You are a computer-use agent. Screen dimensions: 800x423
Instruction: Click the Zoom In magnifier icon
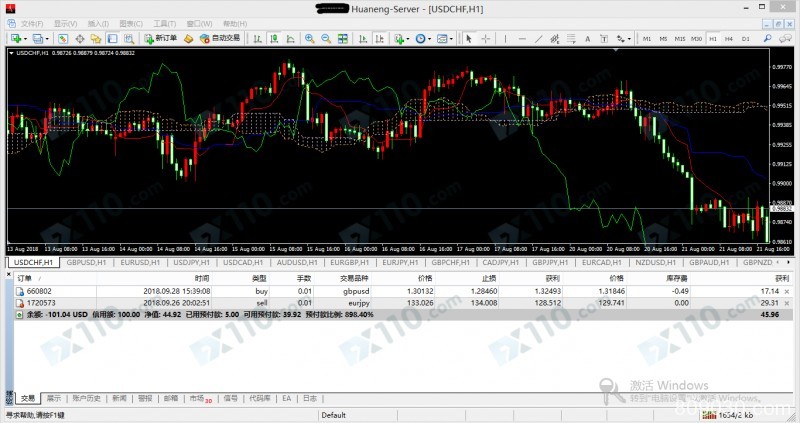pyautogui.click(x=309, y=39)
